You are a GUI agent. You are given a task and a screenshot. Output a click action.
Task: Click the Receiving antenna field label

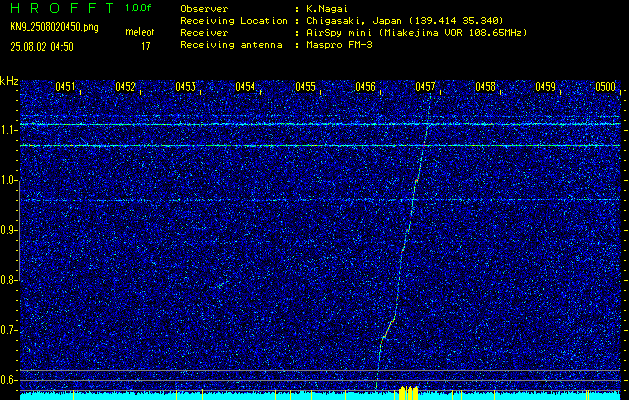tap(231, 45)
